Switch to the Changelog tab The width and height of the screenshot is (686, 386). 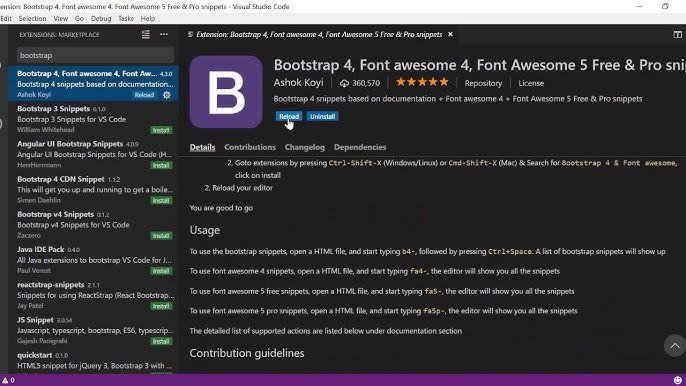(304, 147)
